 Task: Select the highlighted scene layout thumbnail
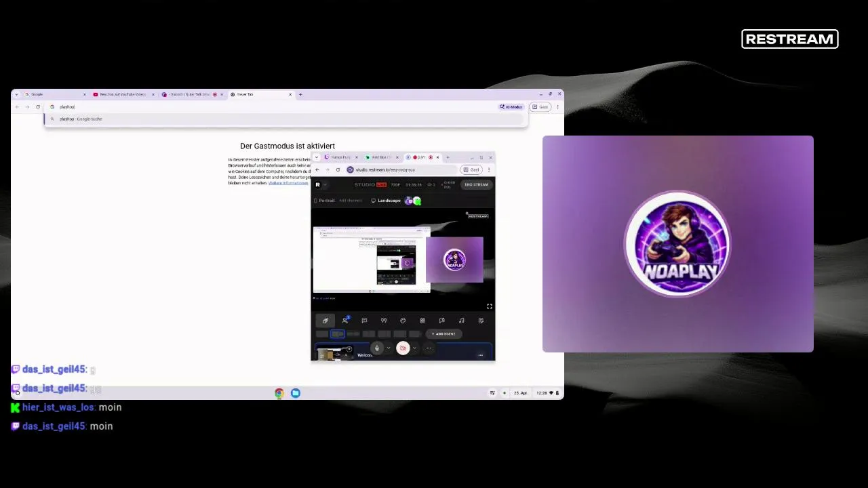tap(338, 333)
